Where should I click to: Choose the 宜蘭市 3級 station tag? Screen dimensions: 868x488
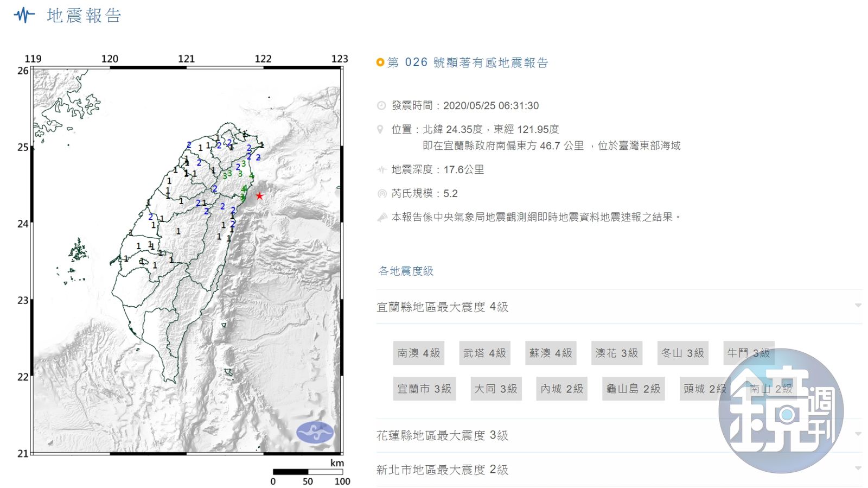[424, 389]
